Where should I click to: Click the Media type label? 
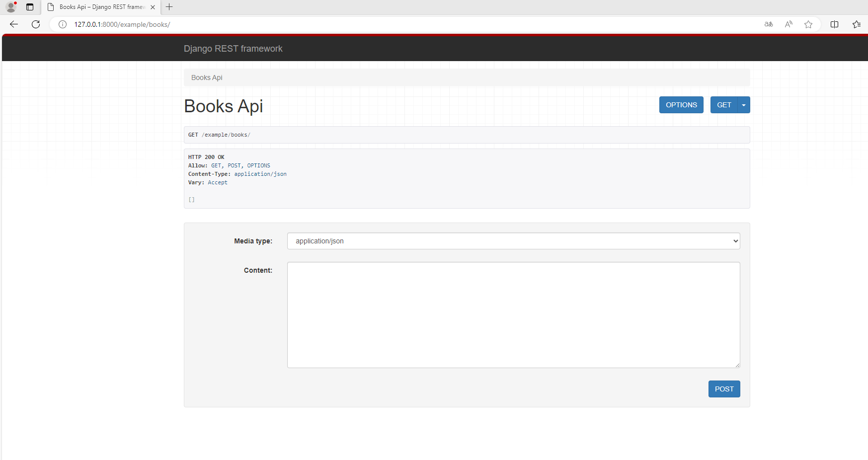[253, 241]
